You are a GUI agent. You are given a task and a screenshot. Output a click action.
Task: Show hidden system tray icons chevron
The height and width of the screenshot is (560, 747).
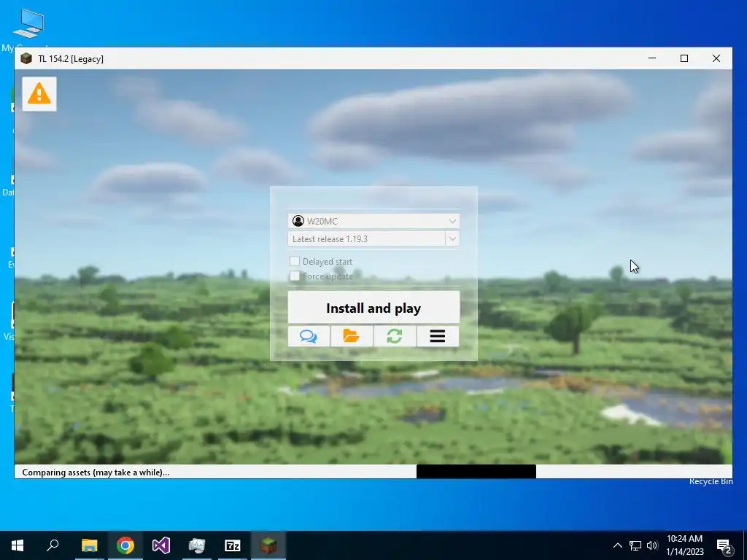click(617, 545)
